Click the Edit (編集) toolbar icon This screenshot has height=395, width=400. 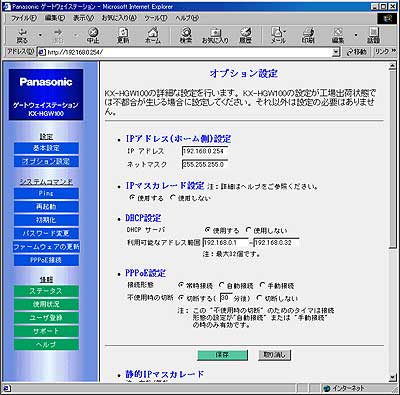coord(338,35)
